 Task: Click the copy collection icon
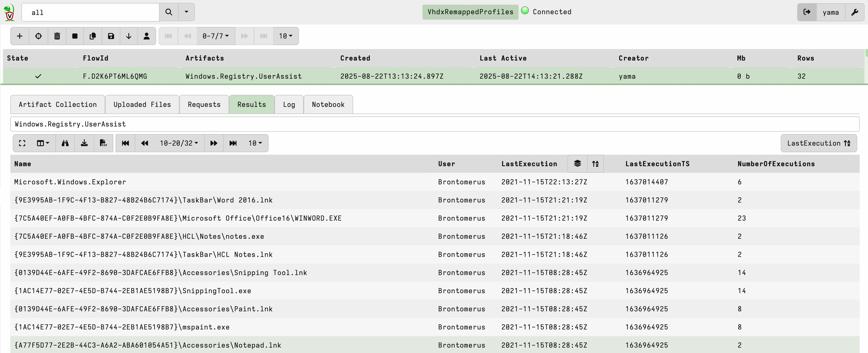pyautogui.click(x=93, y=36)
